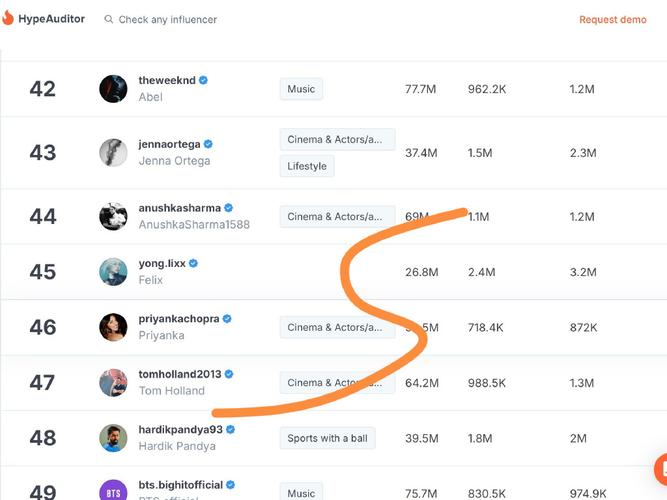Viewport: 667px width, 500px height.
Task: Open theweeknd profile avatar
Action: tap(113, 88)
